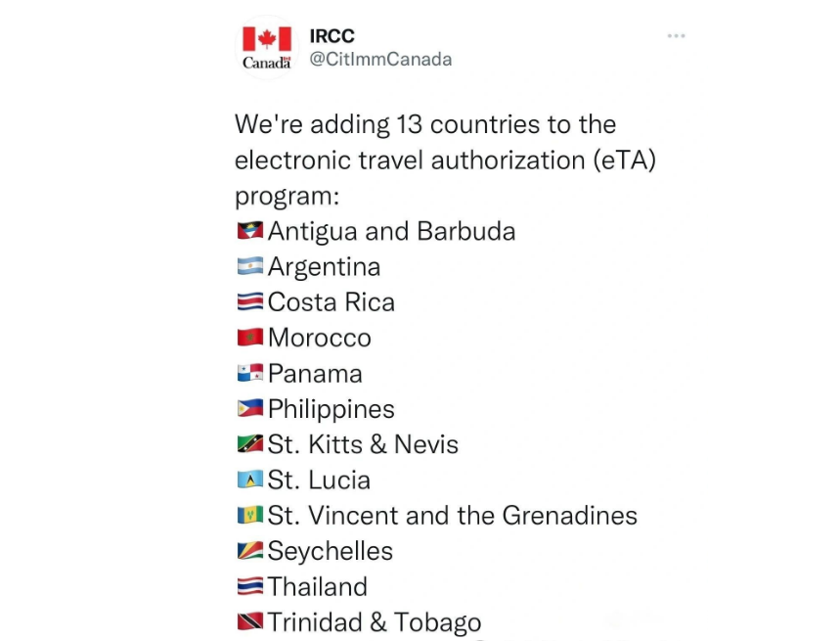Click the Seychelles flag emoji
The image size is (840, 641).
250,550
